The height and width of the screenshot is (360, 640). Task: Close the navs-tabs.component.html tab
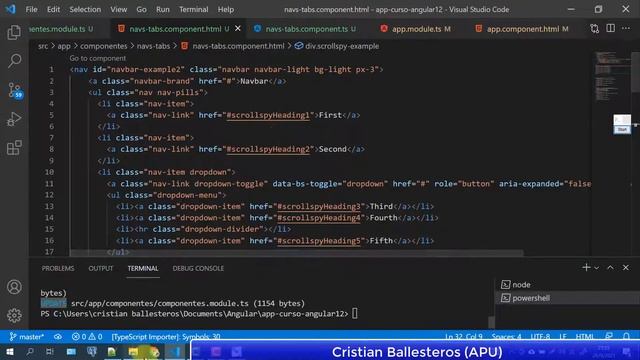coord(238,29)
